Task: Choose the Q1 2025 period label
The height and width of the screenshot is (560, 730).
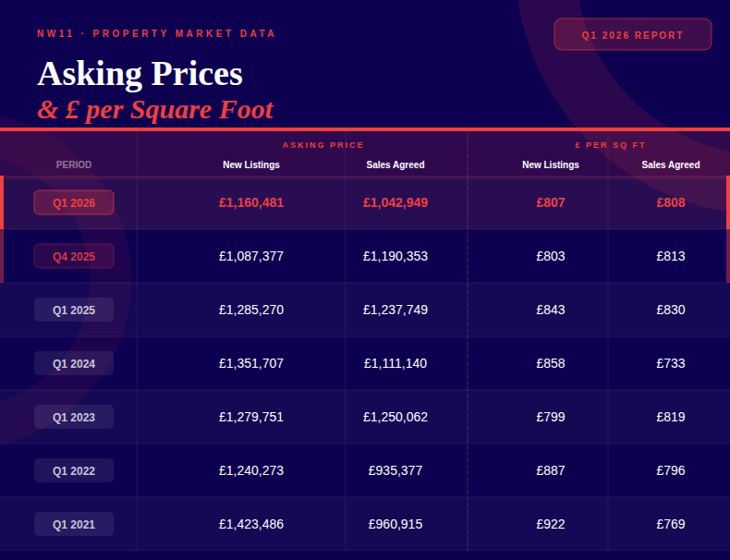Action: [74, 310]
